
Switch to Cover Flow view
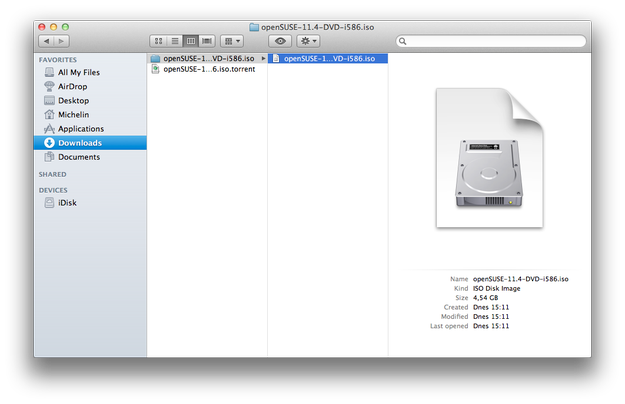point(207,41)
